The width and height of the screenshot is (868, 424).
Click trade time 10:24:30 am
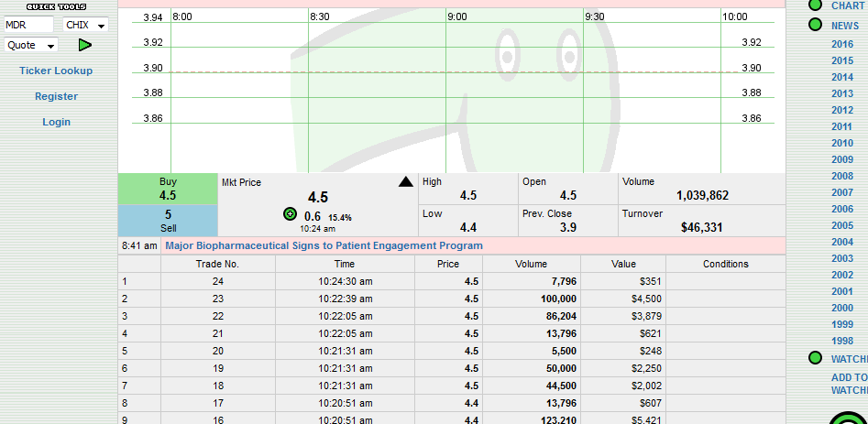[x=346, y=281]
